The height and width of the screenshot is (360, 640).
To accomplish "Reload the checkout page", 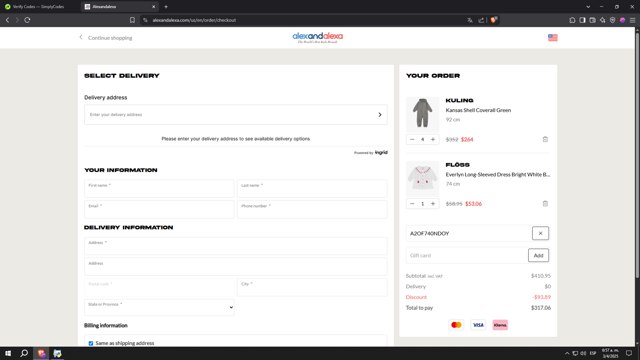I will pyautogui.click(x=27, y=20).
